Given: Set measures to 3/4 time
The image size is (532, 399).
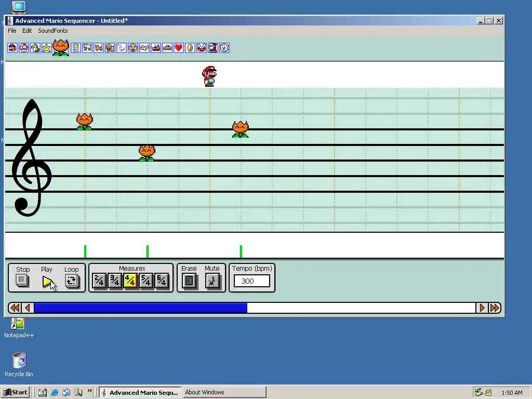Looking at the screenshot, I should (115, 281).
